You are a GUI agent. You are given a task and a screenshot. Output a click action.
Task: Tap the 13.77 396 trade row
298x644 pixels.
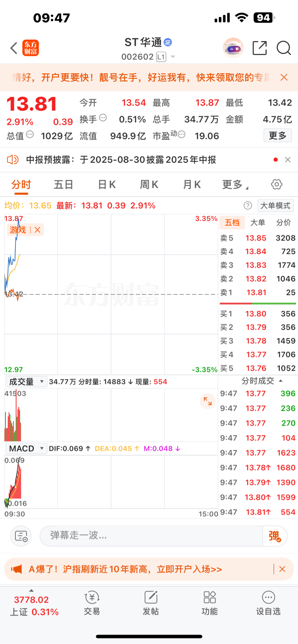[258, 394]
